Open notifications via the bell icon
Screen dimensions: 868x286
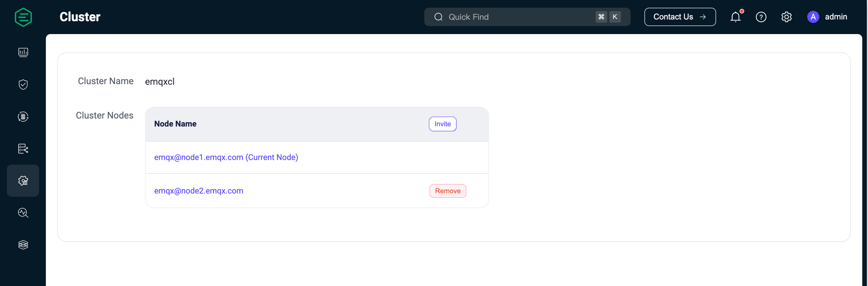click(x=735, y=17)
